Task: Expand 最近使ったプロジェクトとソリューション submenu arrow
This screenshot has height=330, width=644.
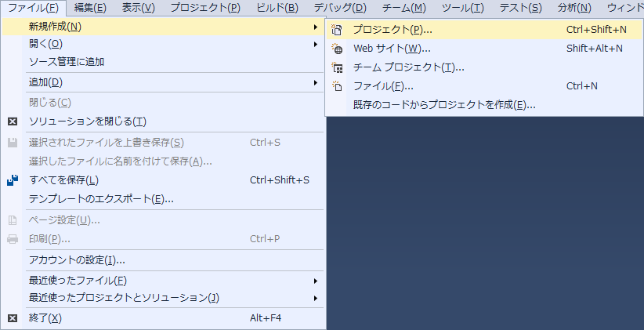Action: (x=315, y=298)
